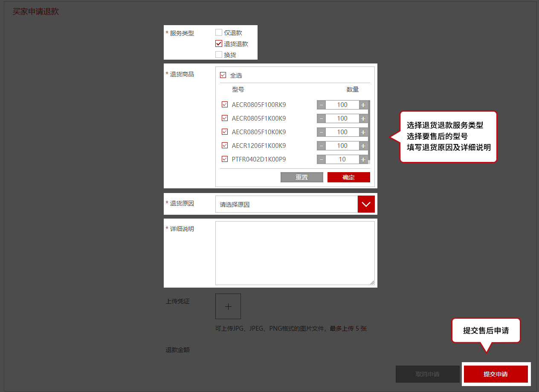Increase quantity for AECR1206F1K00K9

[363, 146]
